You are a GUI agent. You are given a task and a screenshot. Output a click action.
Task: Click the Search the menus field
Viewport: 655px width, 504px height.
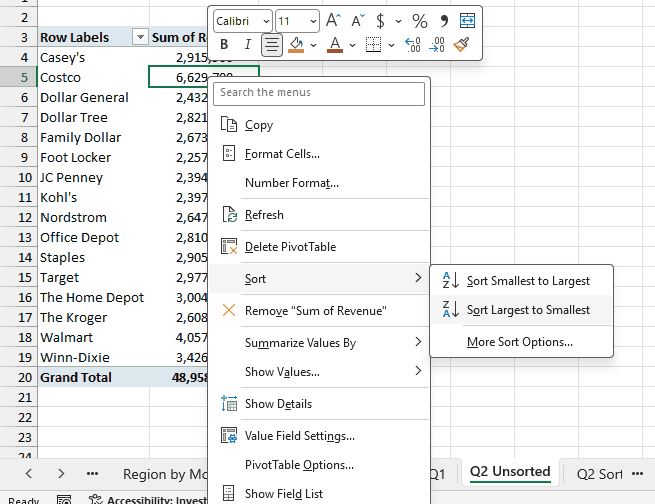(319, 94)
